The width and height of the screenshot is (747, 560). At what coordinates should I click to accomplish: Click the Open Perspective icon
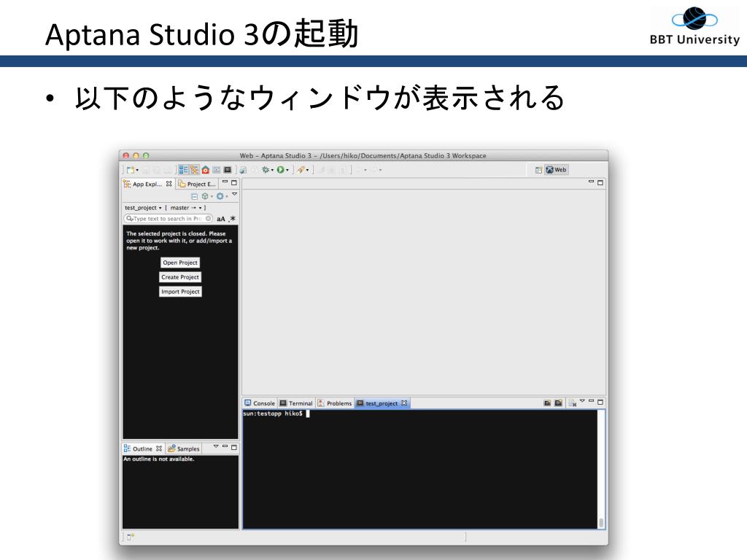coord(538,170)
